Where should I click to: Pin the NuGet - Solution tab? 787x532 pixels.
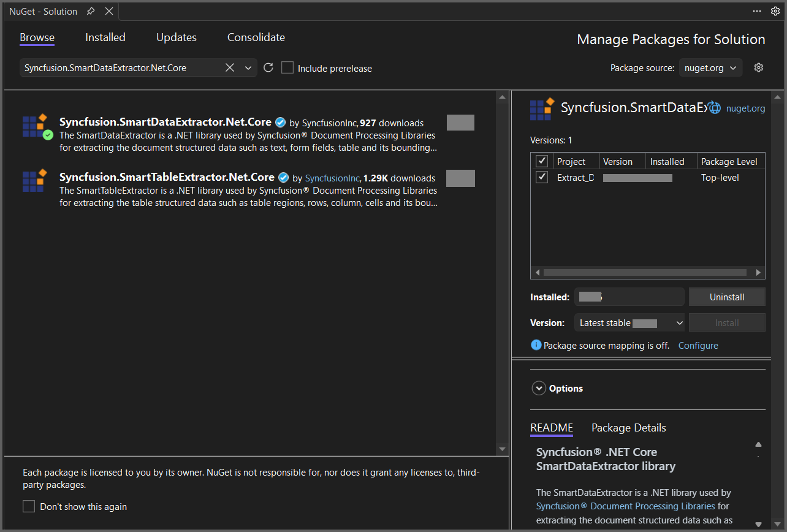(x=91, y=12)
